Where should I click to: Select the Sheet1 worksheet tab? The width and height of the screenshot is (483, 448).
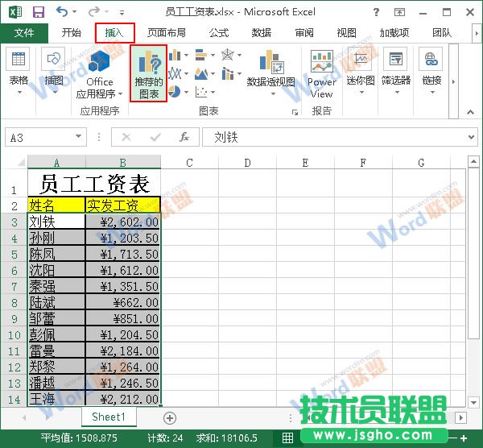109,417
